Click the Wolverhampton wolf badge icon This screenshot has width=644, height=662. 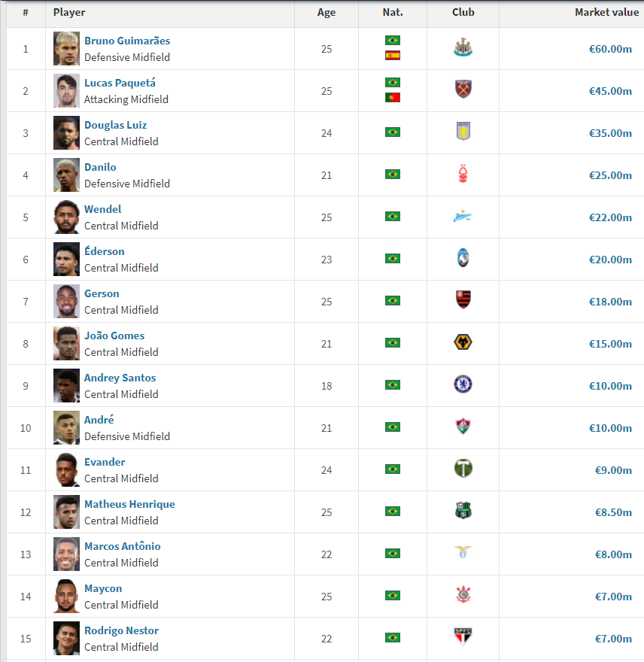click(x=463, y=342)
